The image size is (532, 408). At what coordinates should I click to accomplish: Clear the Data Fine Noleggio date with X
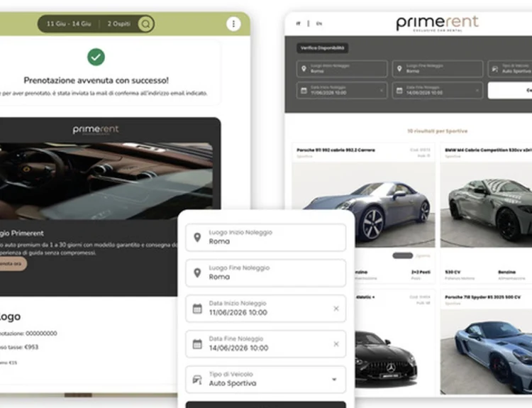point(336,344)
